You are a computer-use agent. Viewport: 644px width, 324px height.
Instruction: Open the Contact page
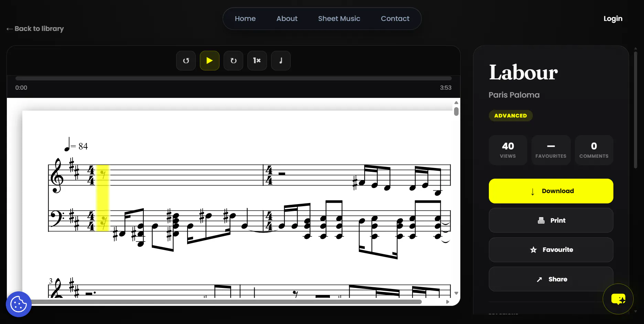[x=395, y=19]
